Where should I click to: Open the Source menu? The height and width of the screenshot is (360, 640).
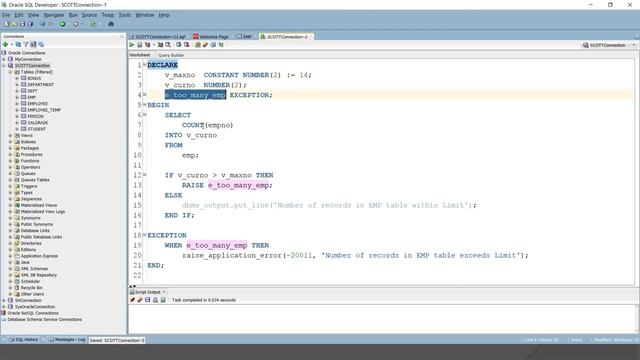89,15
